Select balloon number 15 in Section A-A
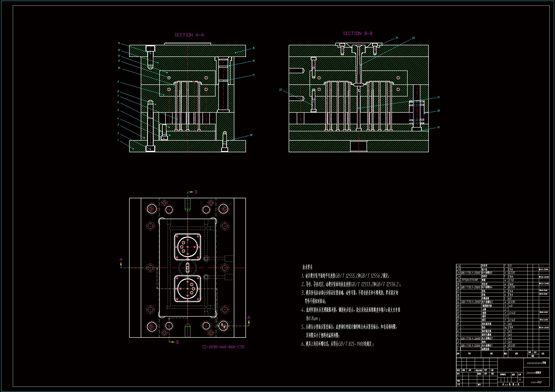The height and width of the screenshot is (392, 555). pos(253,48)
